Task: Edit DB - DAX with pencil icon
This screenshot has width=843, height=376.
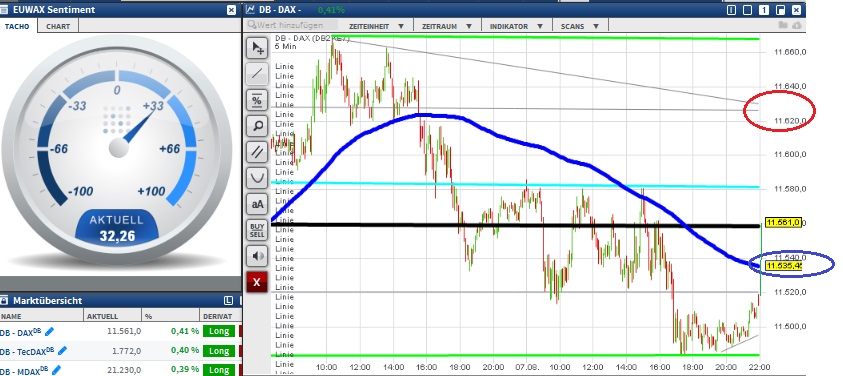Action: pos(50,331)
